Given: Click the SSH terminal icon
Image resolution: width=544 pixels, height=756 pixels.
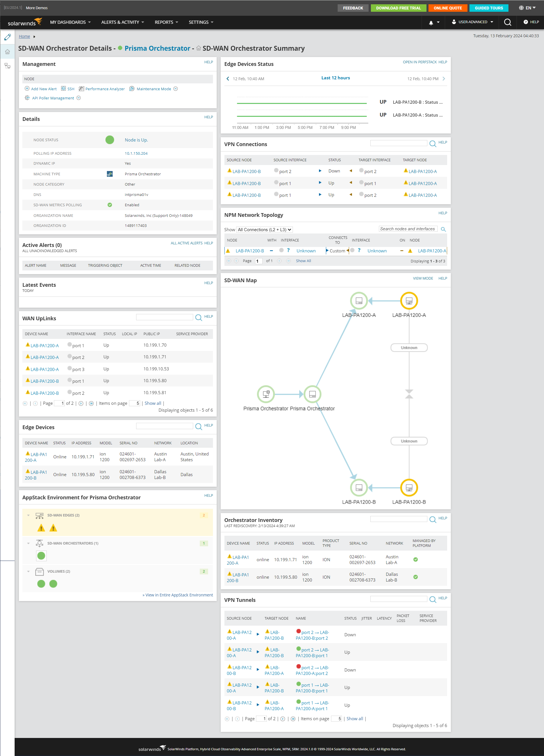Looking at the screenshot, I should [x=63, y=89].
